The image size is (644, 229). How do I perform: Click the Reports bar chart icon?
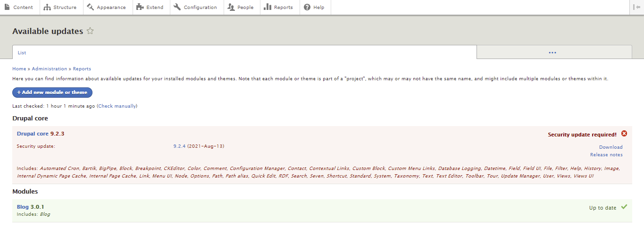(x=268, y=7)
